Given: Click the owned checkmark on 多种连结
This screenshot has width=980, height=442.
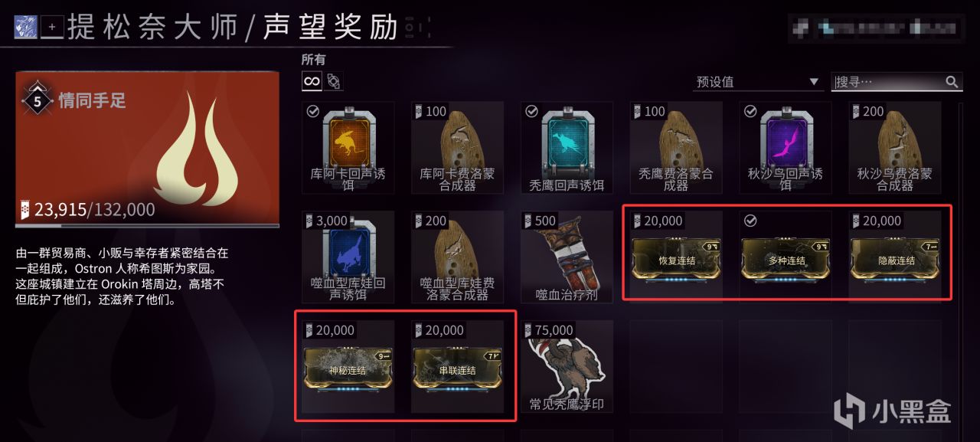Looking at the screenshot, I should [750, 221].
